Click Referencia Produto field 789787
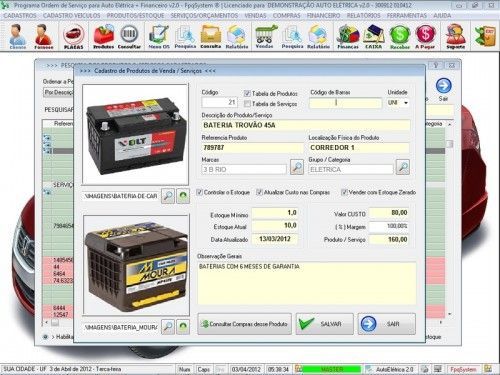This screenshot has height=375, width=500. [x=252, y=148]
